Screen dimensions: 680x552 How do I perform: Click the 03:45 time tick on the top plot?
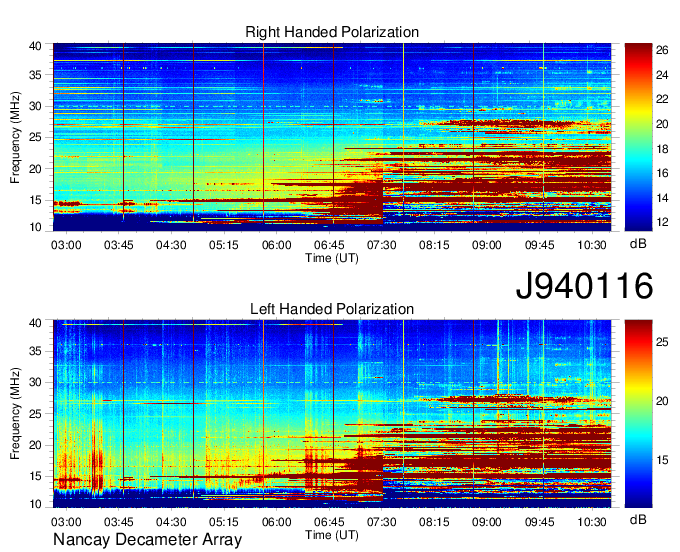coord(118,245)
